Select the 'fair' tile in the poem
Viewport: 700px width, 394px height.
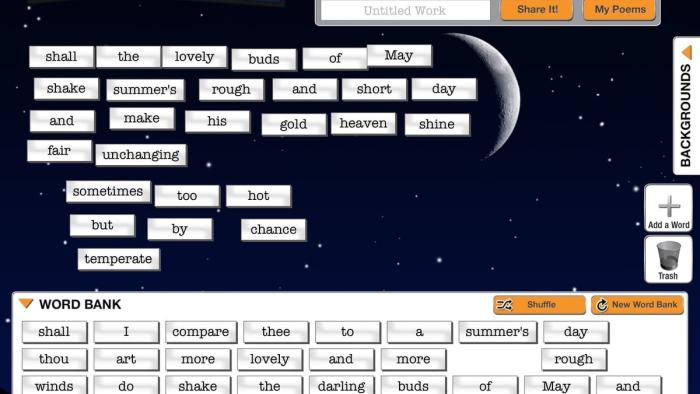tap(59, 151)
